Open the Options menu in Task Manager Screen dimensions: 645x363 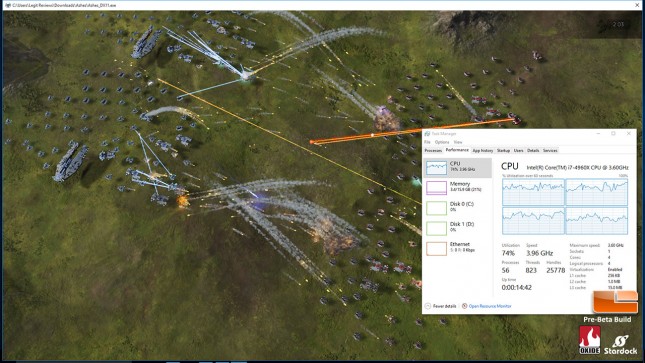(x=442, y=142)
